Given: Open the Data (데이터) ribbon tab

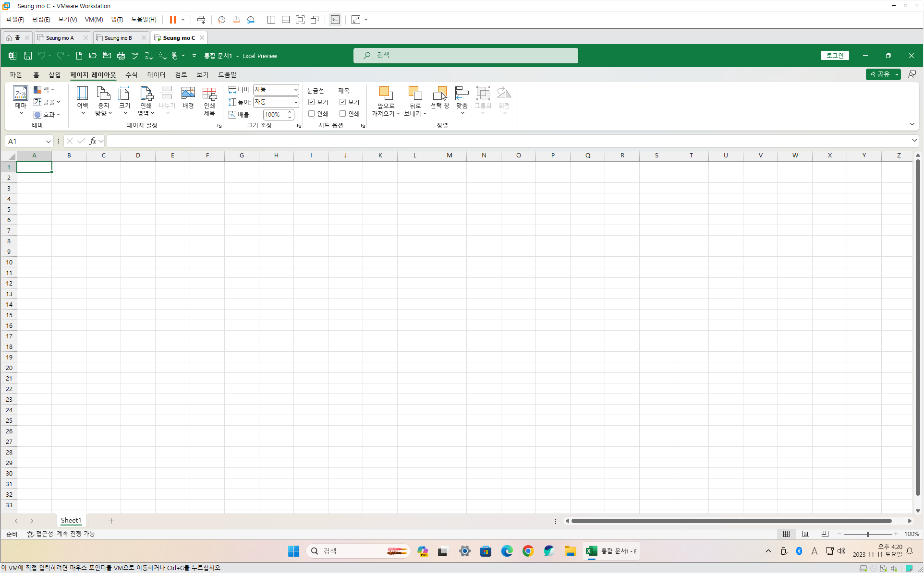Looking at the screenshot, I should click(156, 75).
